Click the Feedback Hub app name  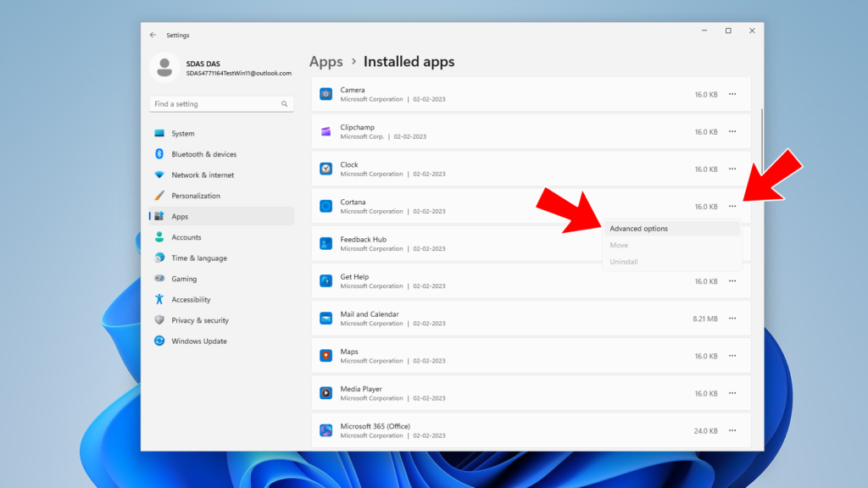pyautogui.click(x=363, y=240)
